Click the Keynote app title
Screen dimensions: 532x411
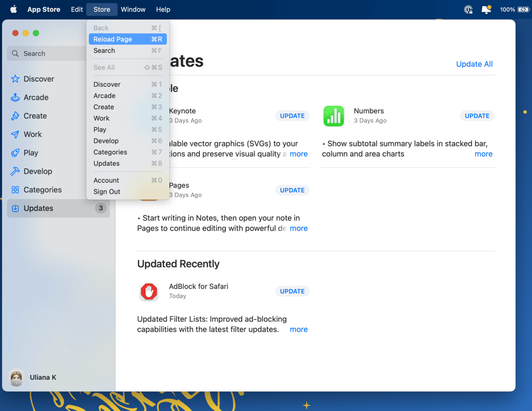pyautogui.click(x=182, y=111)
